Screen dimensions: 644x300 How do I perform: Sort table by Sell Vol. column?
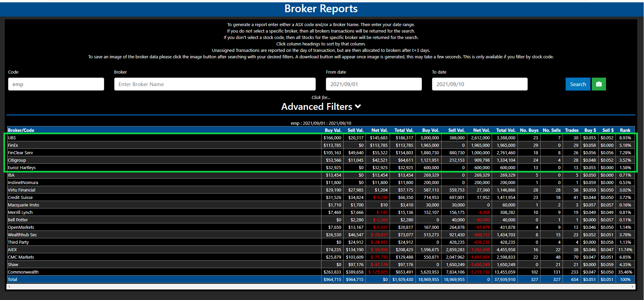point(456,130)
